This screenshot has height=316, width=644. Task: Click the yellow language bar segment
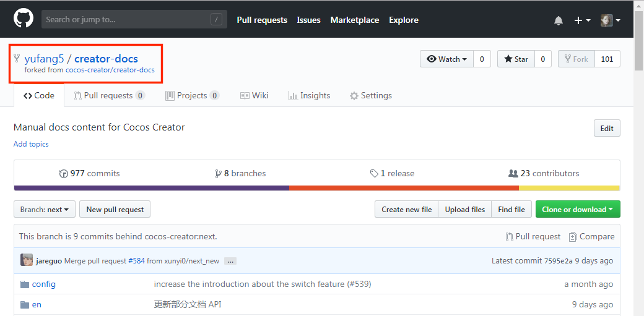[x=570, y=188]
